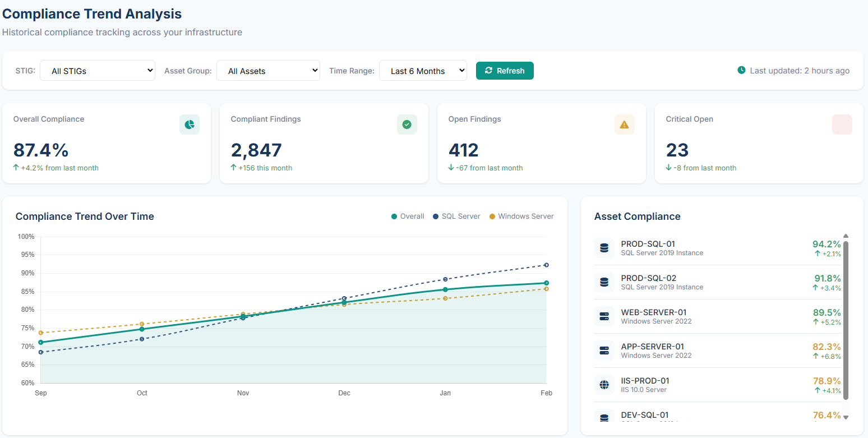Click the globe icon beside IIS-PROD-01

tap(604, 385)
